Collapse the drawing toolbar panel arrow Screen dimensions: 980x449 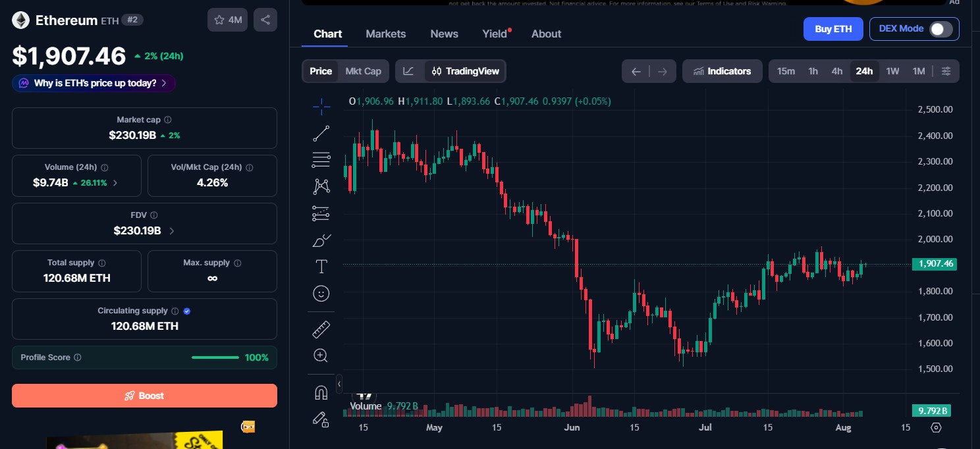coord(339,383)
